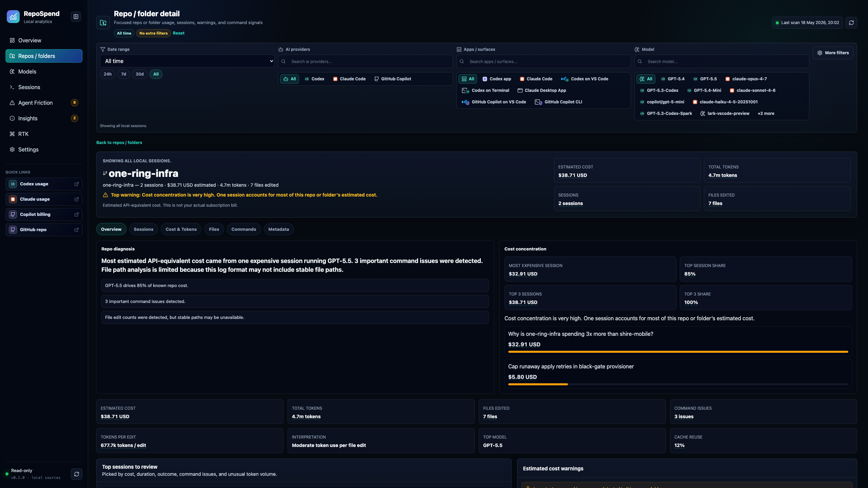This screenshot has width=868, height=488.
Task: Expand the More filters panel
Action: point(833,53)
